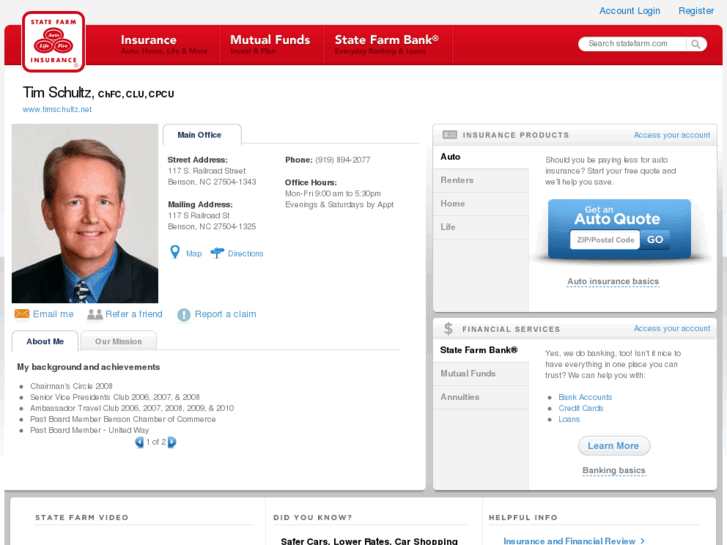This screenshot has height=545, width=727.
Task: Click the Report a claim exclamation icon
Action: [184, 315]
